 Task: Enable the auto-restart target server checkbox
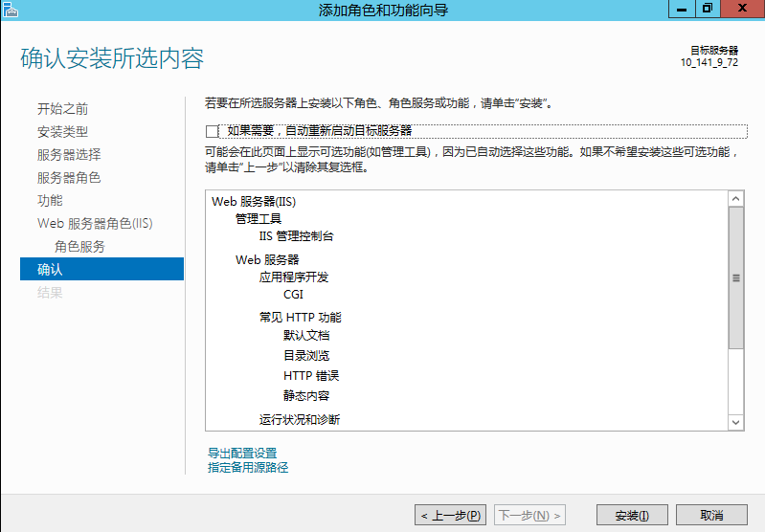coord(213,131)
